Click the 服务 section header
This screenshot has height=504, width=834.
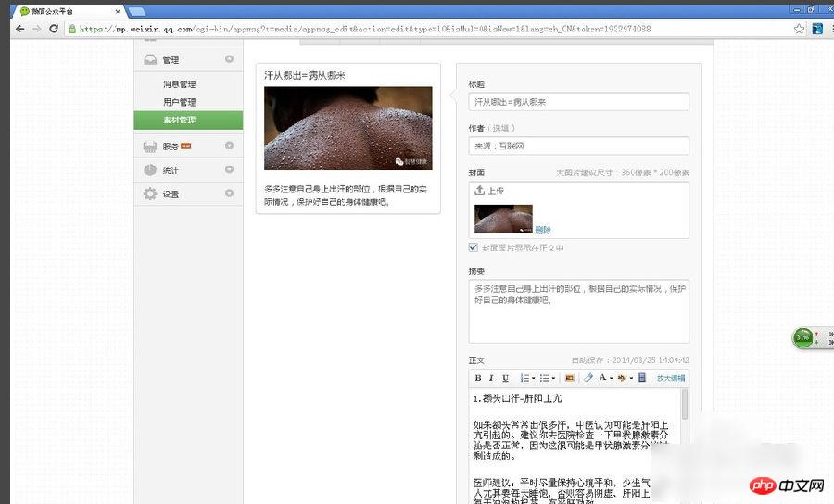[x=188, y=145]
